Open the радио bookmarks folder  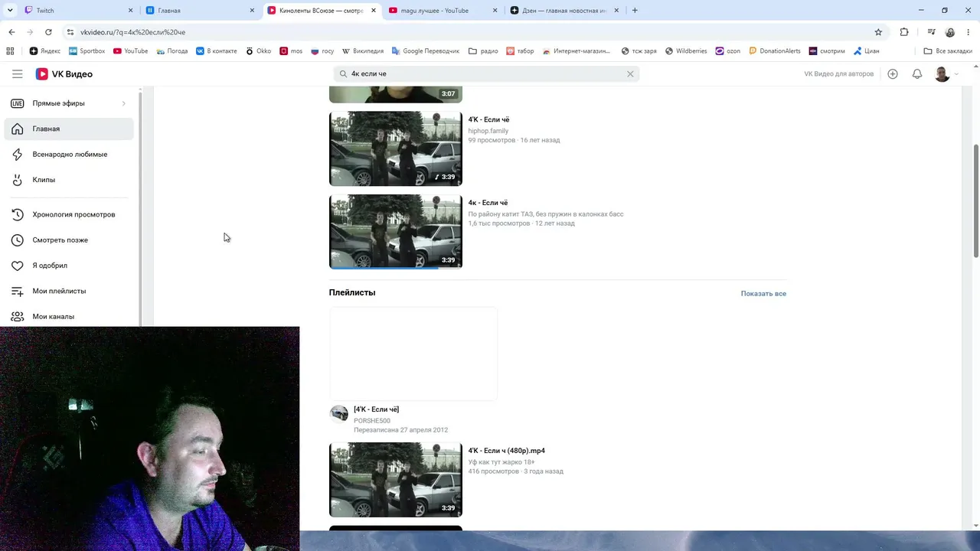coord(483,51)
